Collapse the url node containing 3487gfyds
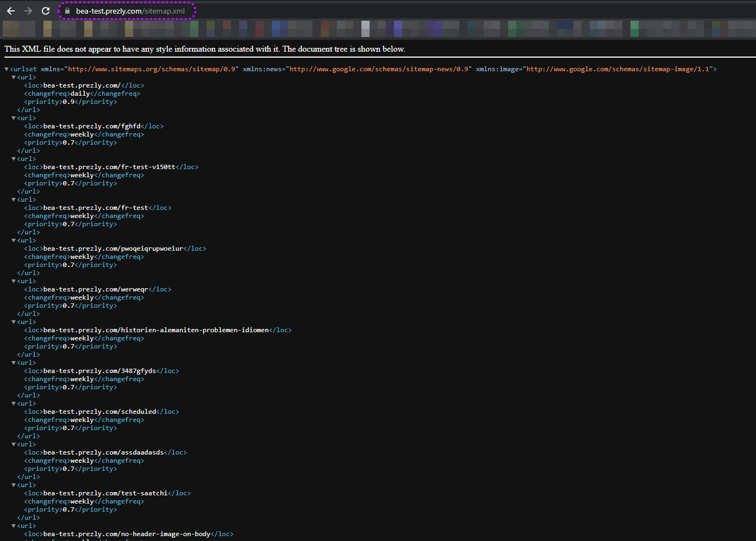The image size is (756, 541). point(14,363)
